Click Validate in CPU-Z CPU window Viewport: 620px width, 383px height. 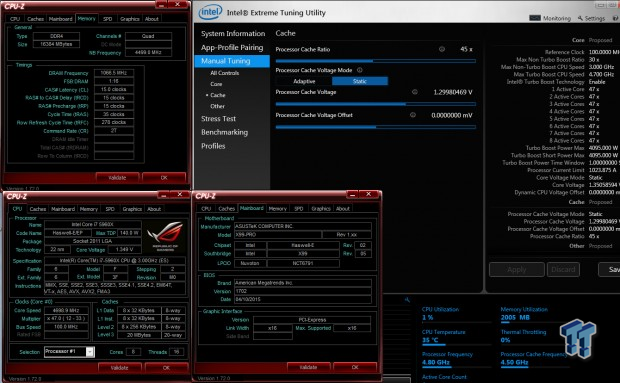(x=119, y=368)
